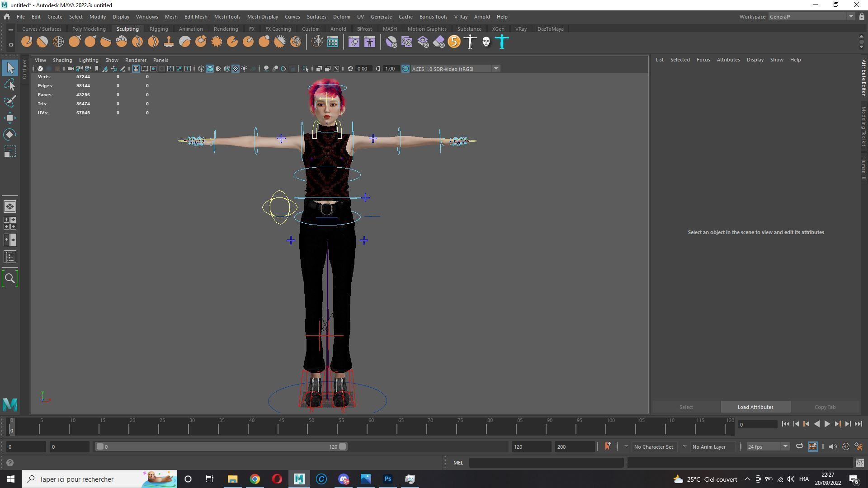
Task: Play the animation forwards
Action: [827, 424]
